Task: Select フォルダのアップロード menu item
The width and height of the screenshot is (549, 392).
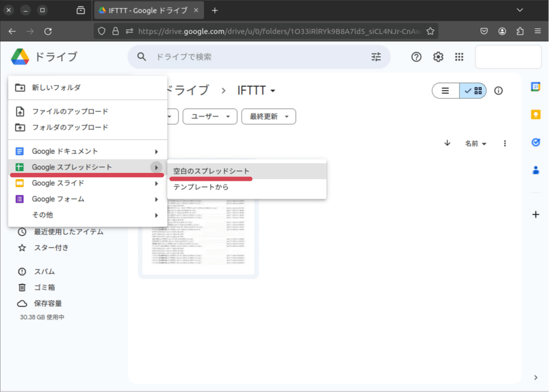Action: (88, 127)
